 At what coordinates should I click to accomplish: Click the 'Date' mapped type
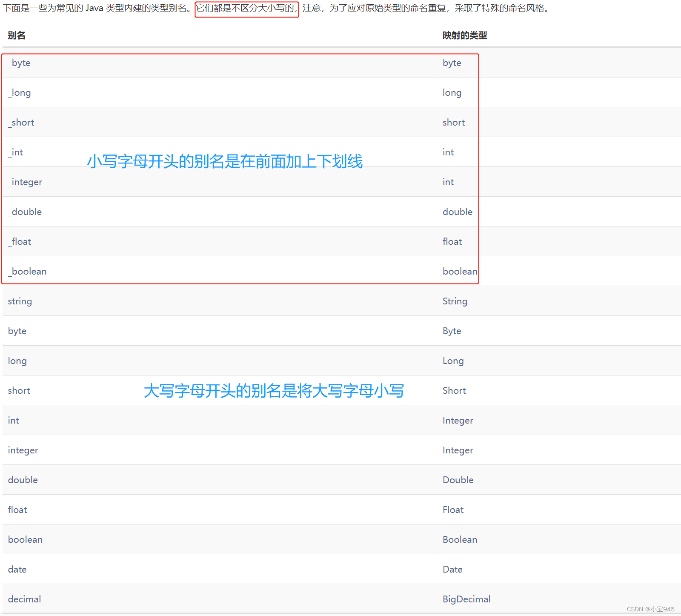click(x=452, y=570)
